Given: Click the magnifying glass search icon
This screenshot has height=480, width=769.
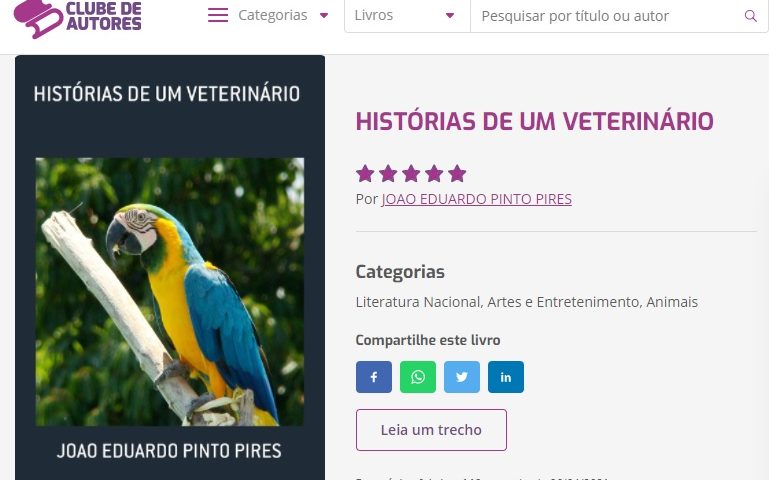Looking at the screenshot, I should pyautogui.click(x=750, y=16).
